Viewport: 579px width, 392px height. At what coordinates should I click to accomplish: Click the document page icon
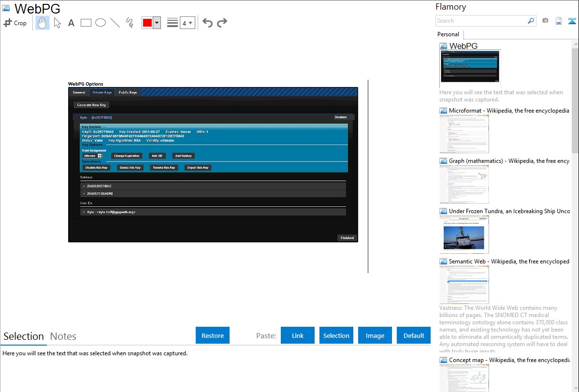[x=559, y=21]
